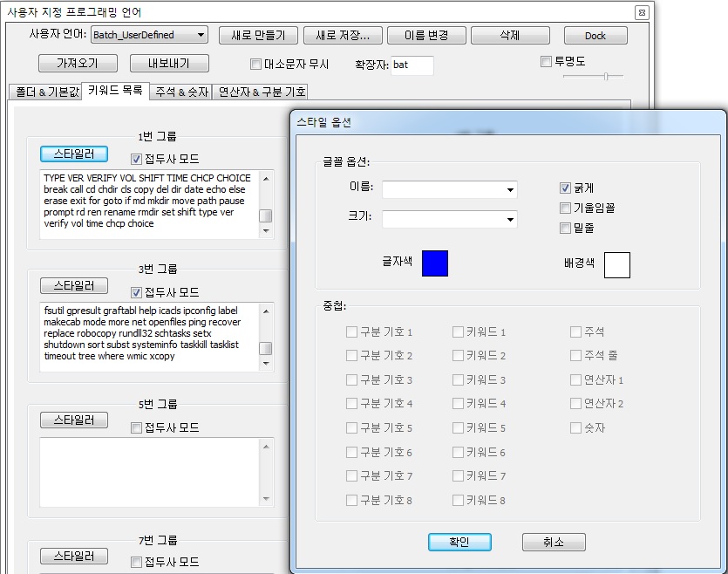Click the 확인 button in 스타일 옵션

click(x=459, y=541)
